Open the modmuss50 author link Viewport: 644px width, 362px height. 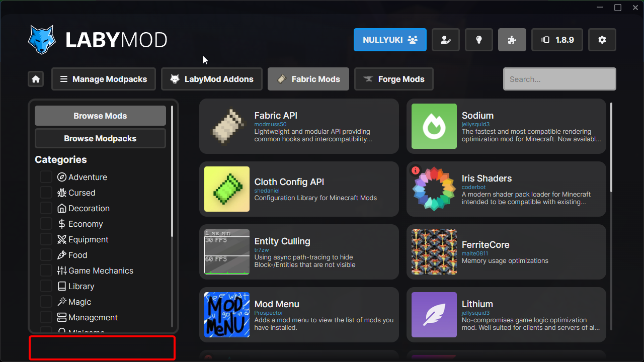point(270,124)
